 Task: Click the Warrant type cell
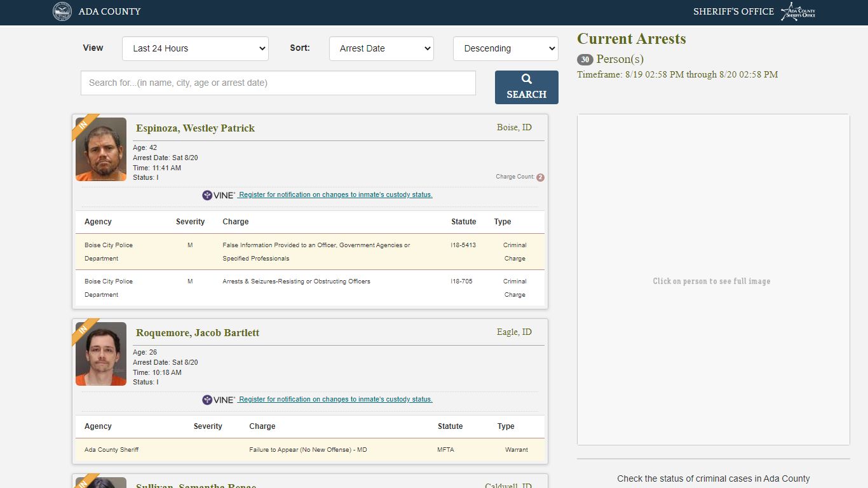517,450
